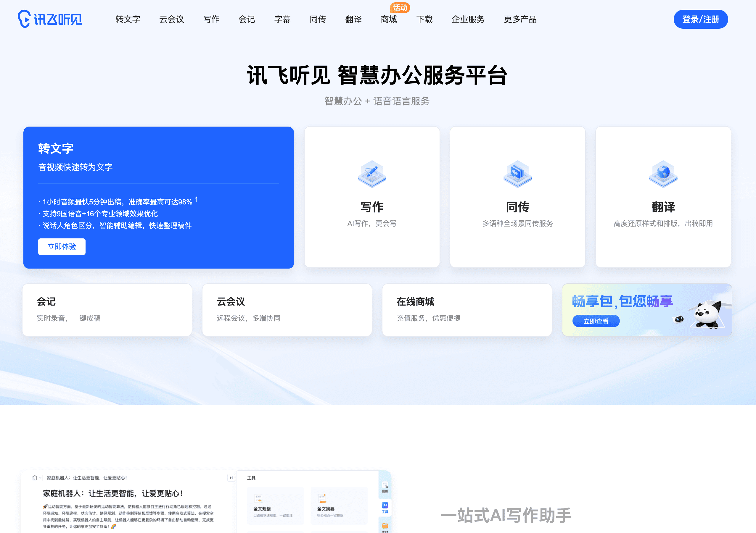Click the 讯飞听见 logo
This screenshot has width=756, height=533.
50,19
